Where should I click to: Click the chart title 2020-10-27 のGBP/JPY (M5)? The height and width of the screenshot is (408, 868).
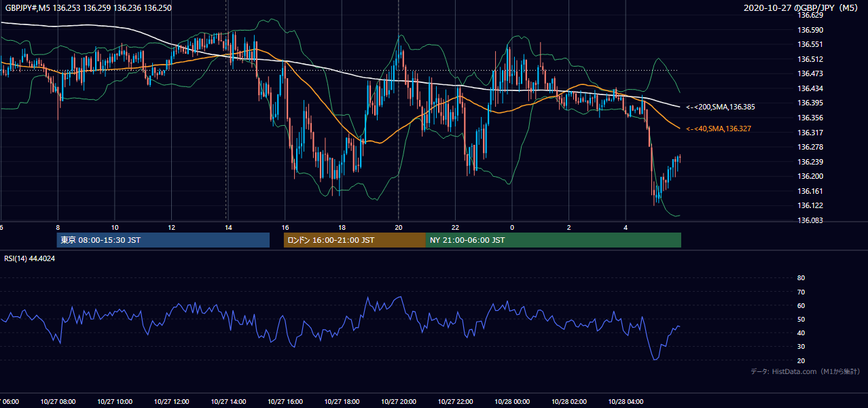[801, 8]
